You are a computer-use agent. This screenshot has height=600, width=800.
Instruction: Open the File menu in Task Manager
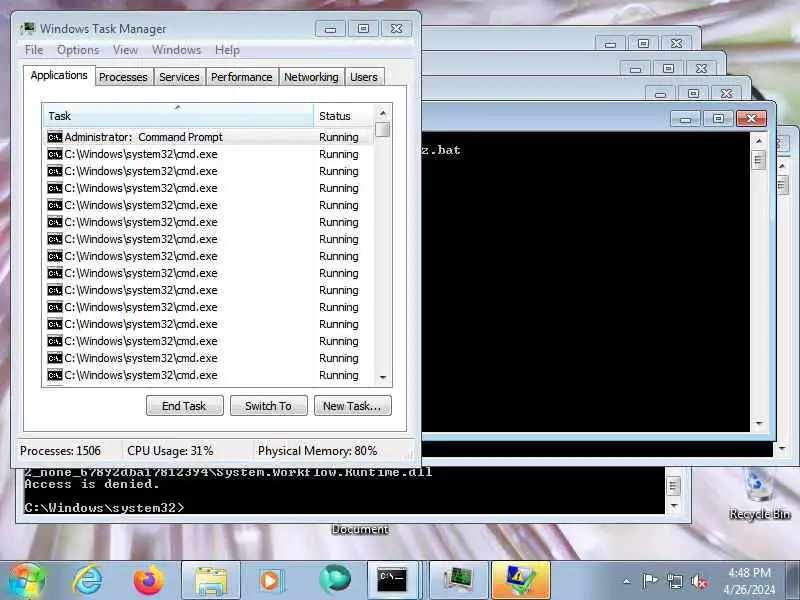pos(34,50)
